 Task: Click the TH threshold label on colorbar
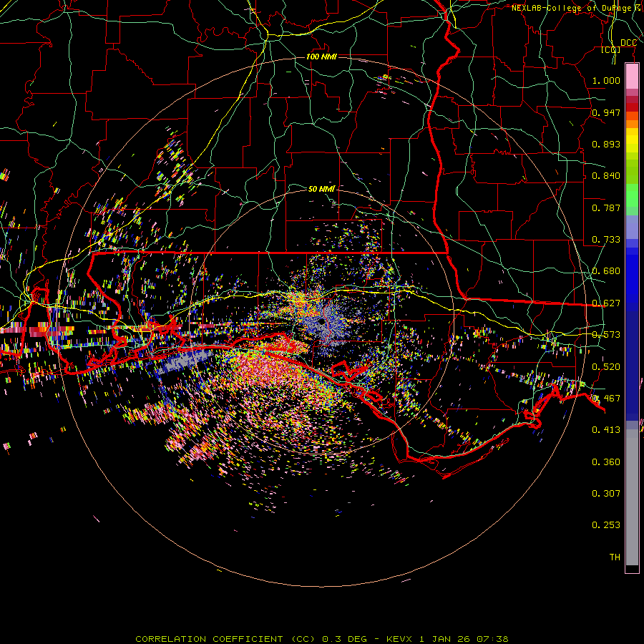click(615, 557)
